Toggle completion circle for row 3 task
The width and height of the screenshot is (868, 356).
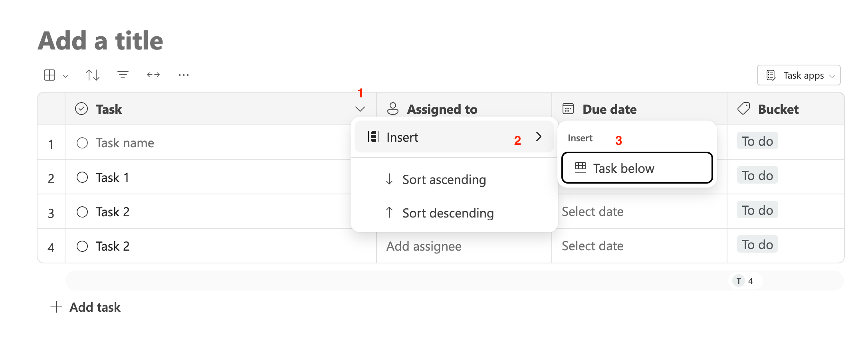click(82, 212)
